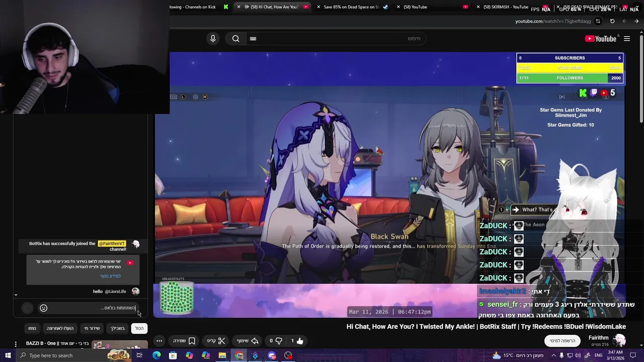644x362 pixels.
Task: Open the YouTube logo home link
Action: [600, 39]
